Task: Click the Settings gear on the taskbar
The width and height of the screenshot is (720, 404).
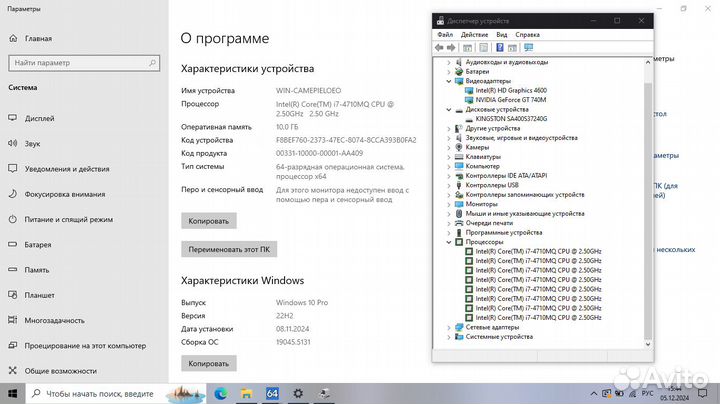Action: (298, 393)
